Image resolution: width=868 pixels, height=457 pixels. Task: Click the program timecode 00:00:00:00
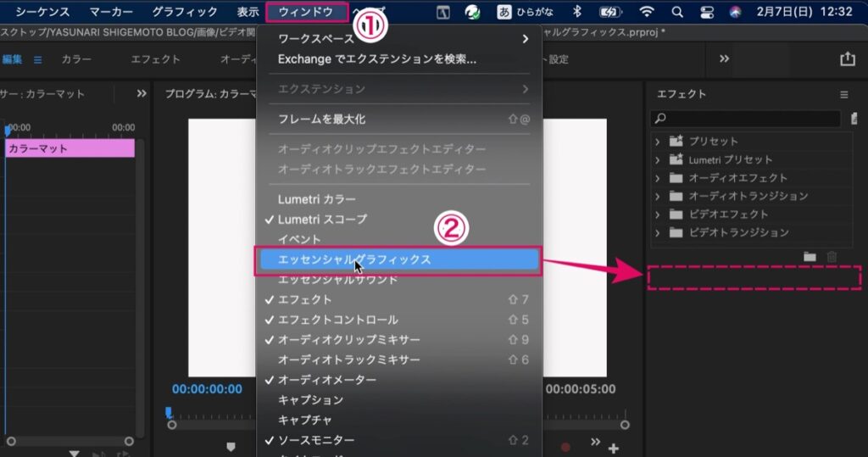(207, 389)
